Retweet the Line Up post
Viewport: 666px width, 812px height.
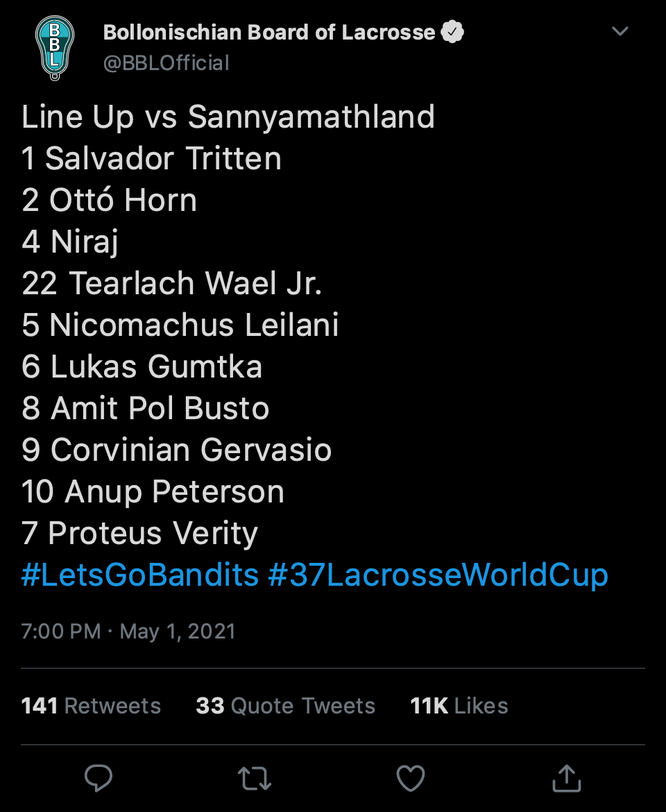point(255,779)
